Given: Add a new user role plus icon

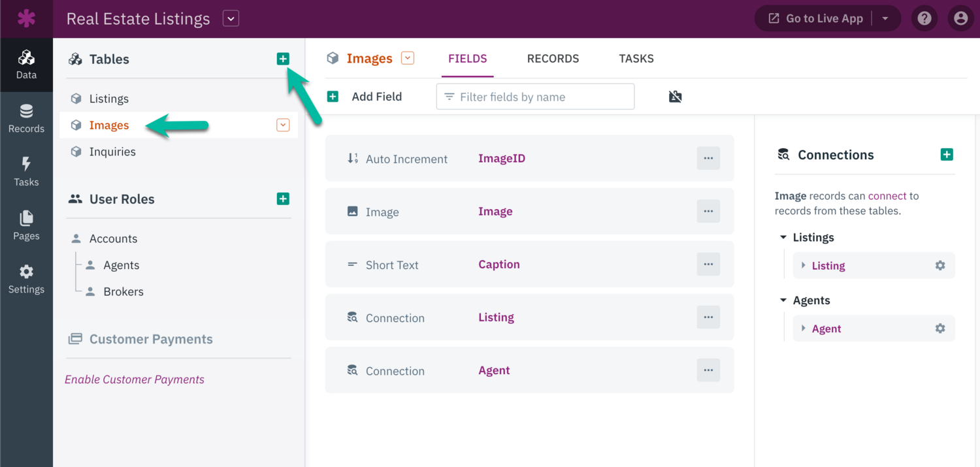Looking at the screenshot, I should click(x=283, y=199).
